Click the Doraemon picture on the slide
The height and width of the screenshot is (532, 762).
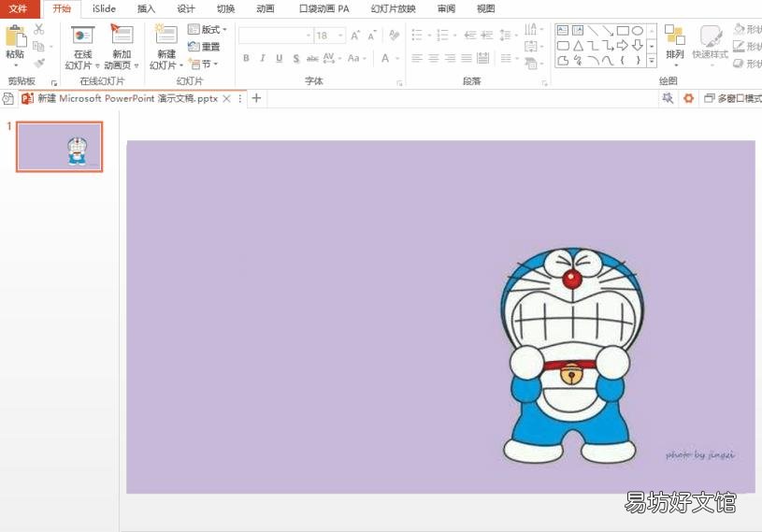(572, 356)
